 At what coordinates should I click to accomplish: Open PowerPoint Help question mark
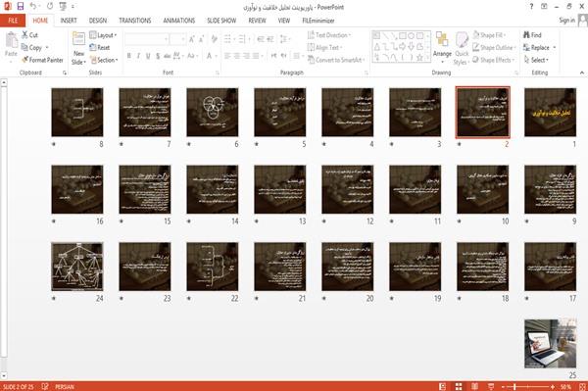point(531,7)
